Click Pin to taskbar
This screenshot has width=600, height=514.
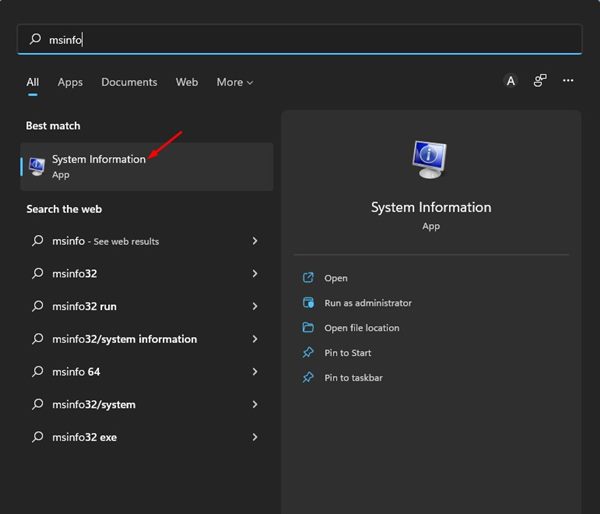[353, 378]
